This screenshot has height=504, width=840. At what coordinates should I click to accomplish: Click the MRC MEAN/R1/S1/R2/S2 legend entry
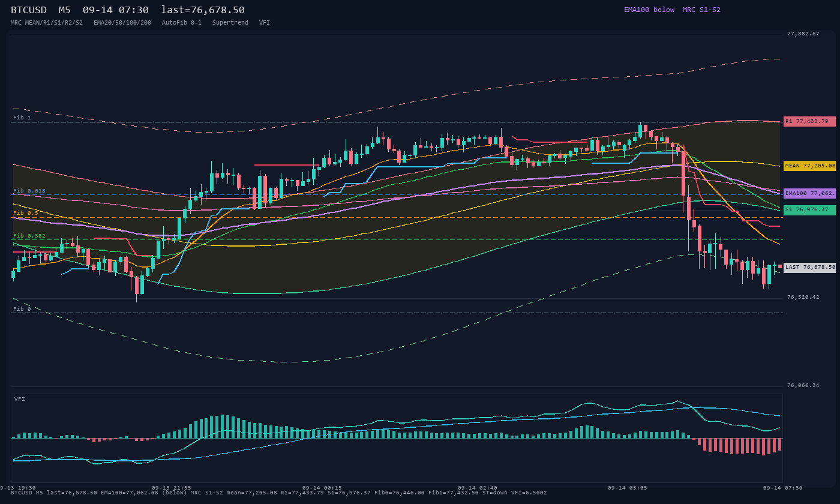(47, 22)
